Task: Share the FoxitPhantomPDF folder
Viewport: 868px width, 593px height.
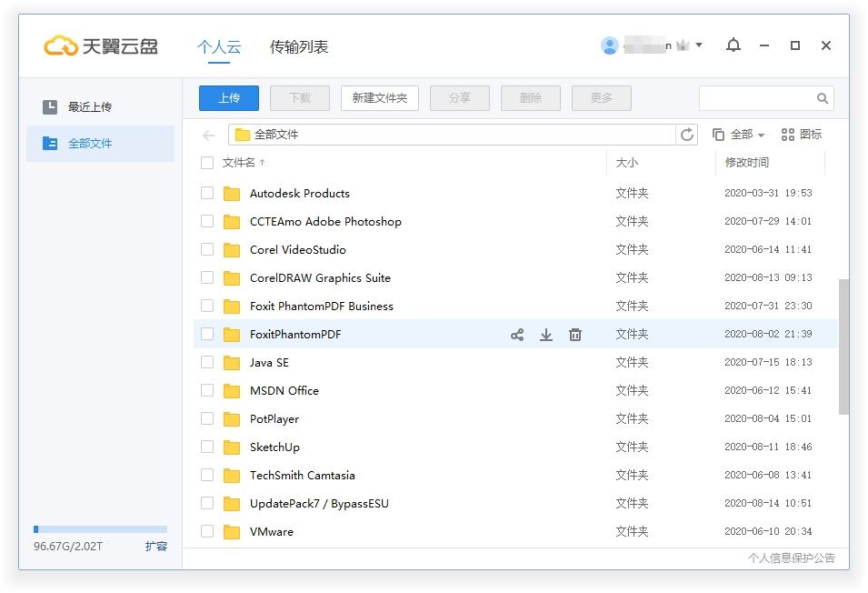Action: pyautogui.click(x=516, y=335)
